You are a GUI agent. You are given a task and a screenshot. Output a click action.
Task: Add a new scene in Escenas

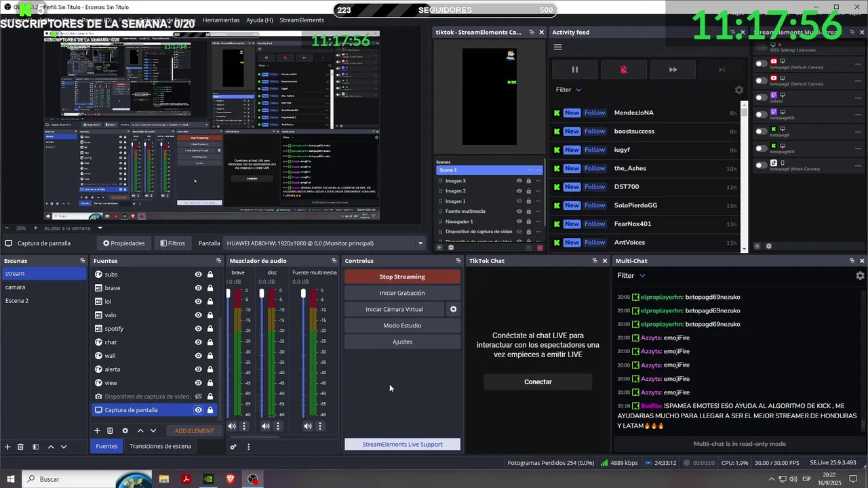8,447
